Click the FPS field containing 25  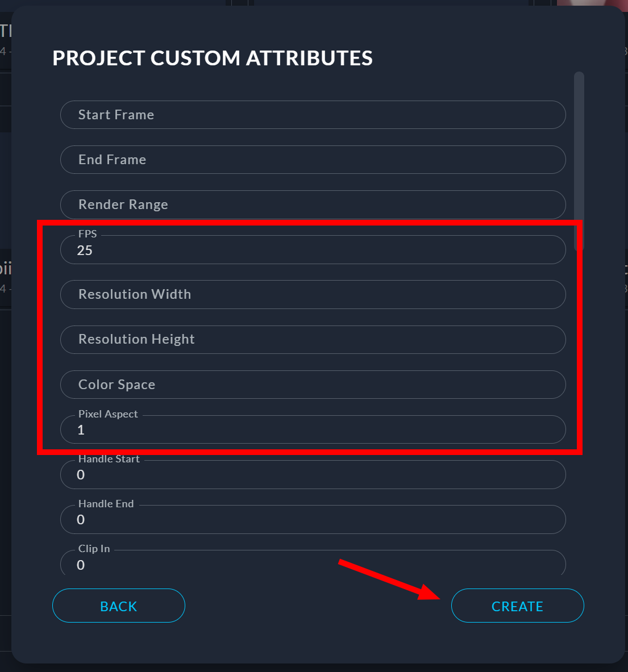click(313, 250)
